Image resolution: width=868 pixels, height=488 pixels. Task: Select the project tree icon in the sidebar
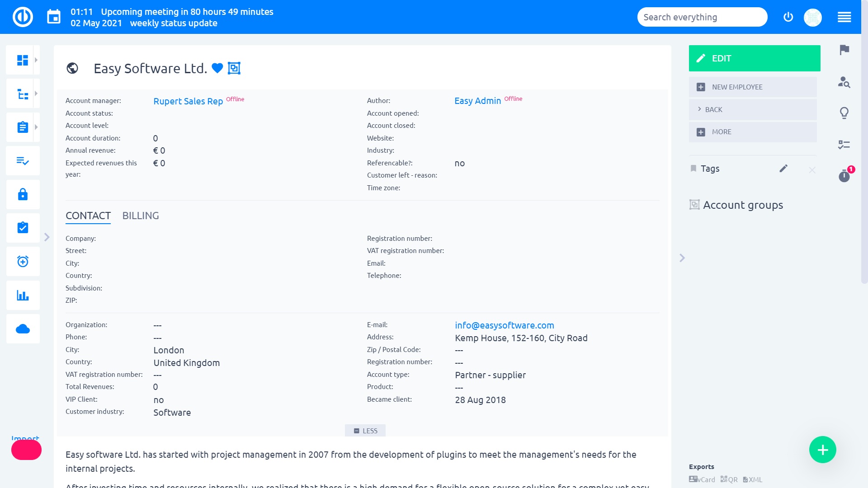(23, 93)
